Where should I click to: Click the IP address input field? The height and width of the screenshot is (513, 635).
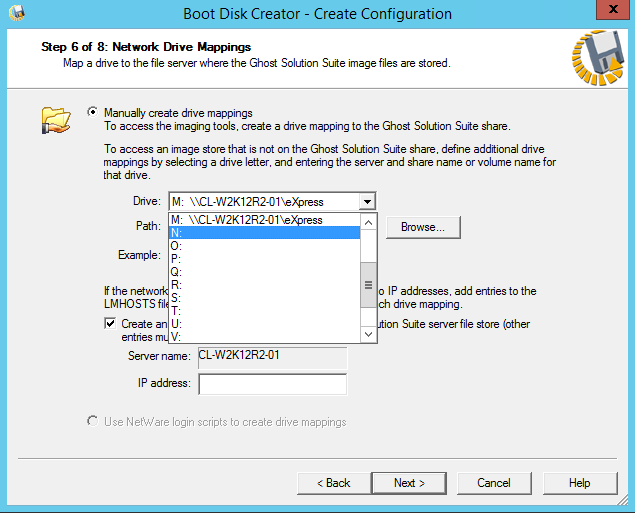pyautogui.click(x=273, y=384)
